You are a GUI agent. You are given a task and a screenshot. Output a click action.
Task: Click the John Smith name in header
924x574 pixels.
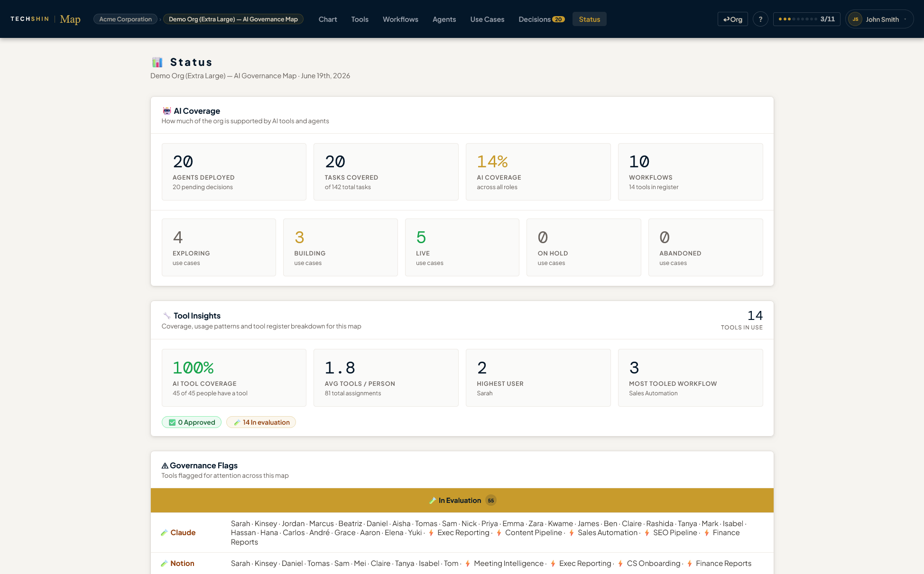coord(882,19)
